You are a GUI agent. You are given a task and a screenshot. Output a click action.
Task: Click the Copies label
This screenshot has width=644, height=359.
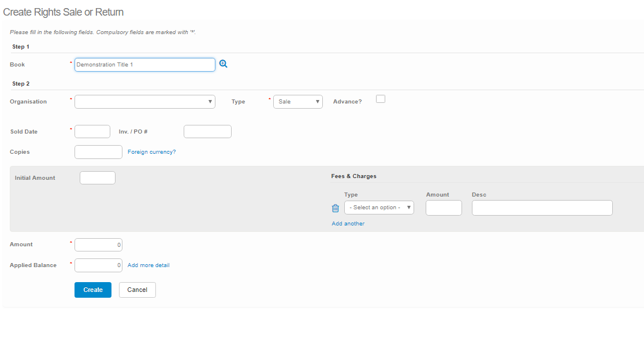click(x=20, y=151)
